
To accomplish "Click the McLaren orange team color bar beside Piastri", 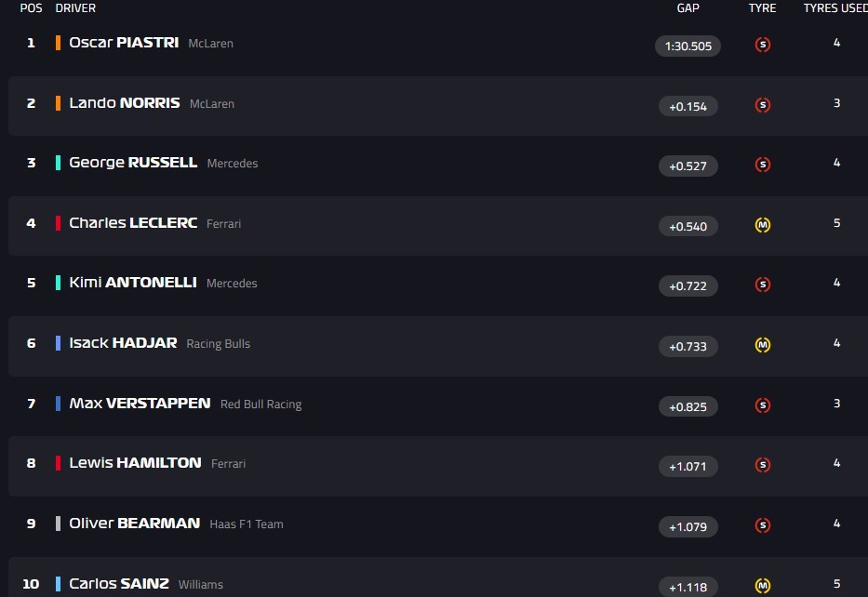I will (x=59, y=43).
